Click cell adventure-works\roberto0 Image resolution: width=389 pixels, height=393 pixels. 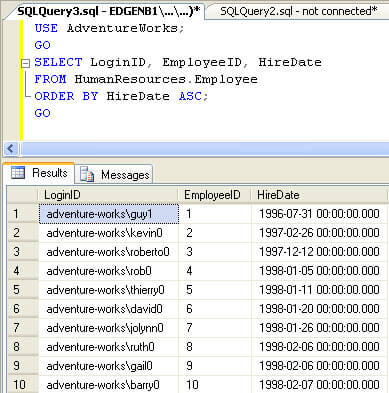pyautogui.click(x=109, y=252)
